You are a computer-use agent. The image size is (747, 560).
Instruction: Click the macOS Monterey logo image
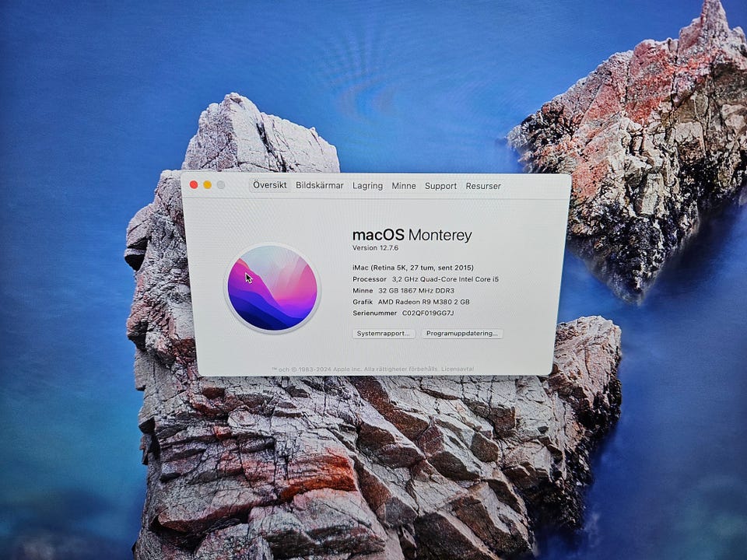(x=272, y=288)
